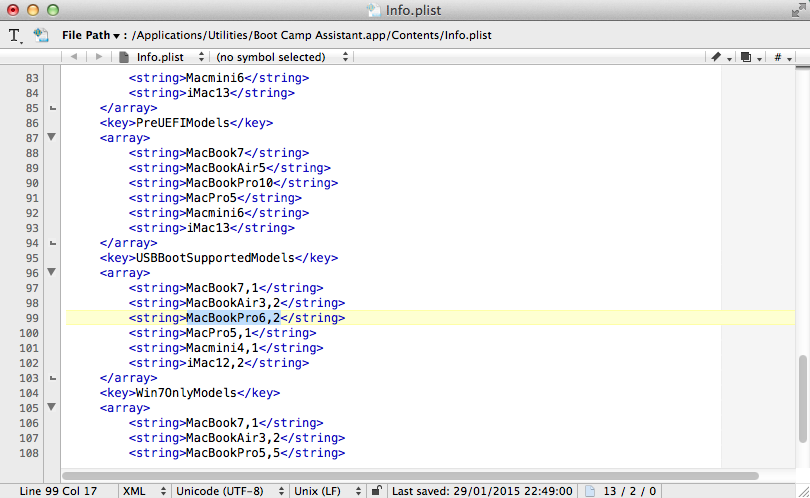The image size is (810, 498).
Task: Click the PreUEFIModels key line
Action: tap(186, 123)
